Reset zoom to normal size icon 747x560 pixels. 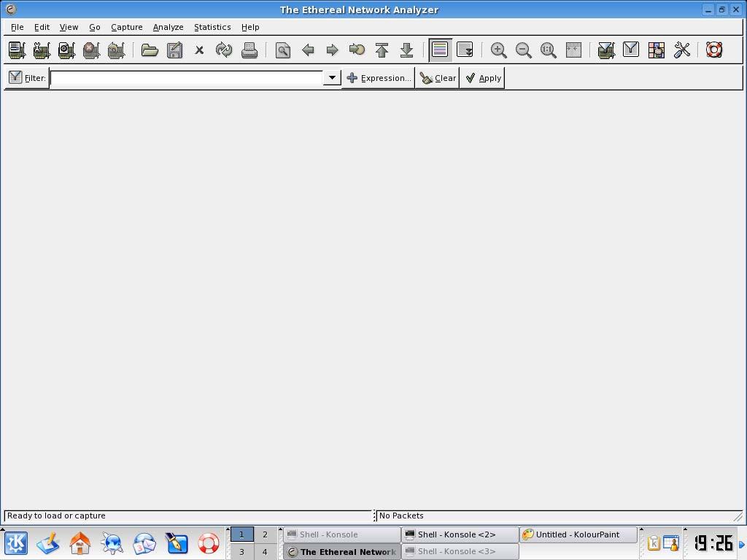click(x=549, y=50)
